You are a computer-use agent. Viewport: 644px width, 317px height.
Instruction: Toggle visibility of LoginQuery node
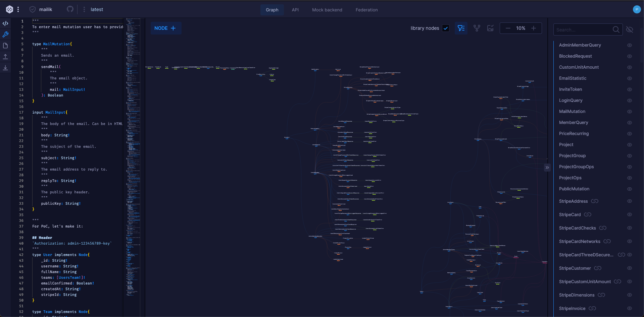pos(630,101)
